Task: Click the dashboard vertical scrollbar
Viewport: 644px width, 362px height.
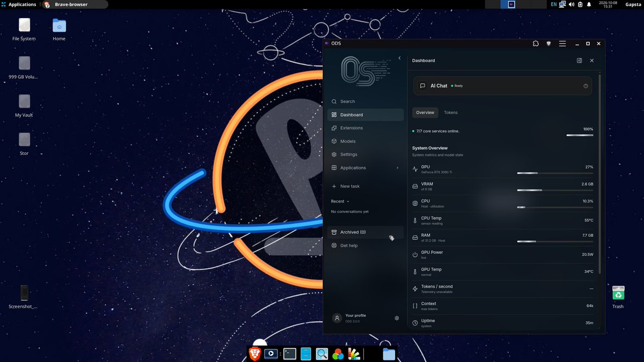Action: tap(599, 174)
